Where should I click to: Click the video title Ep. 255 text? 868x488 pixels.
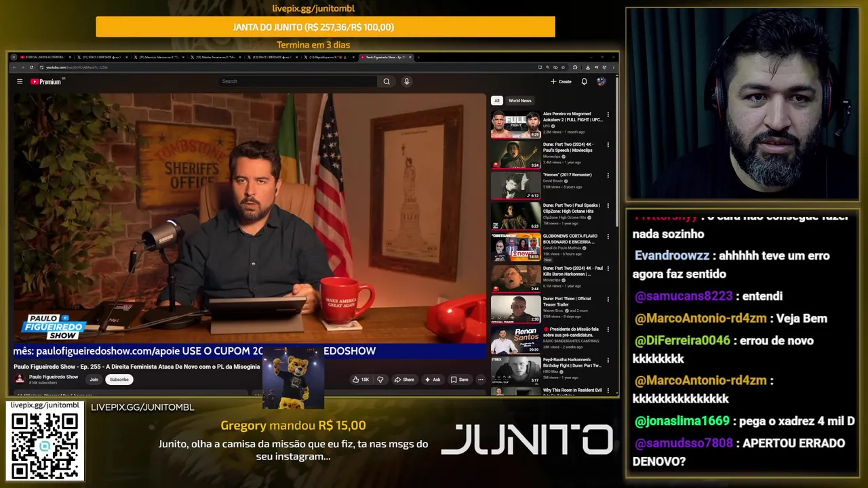point(136,367)
